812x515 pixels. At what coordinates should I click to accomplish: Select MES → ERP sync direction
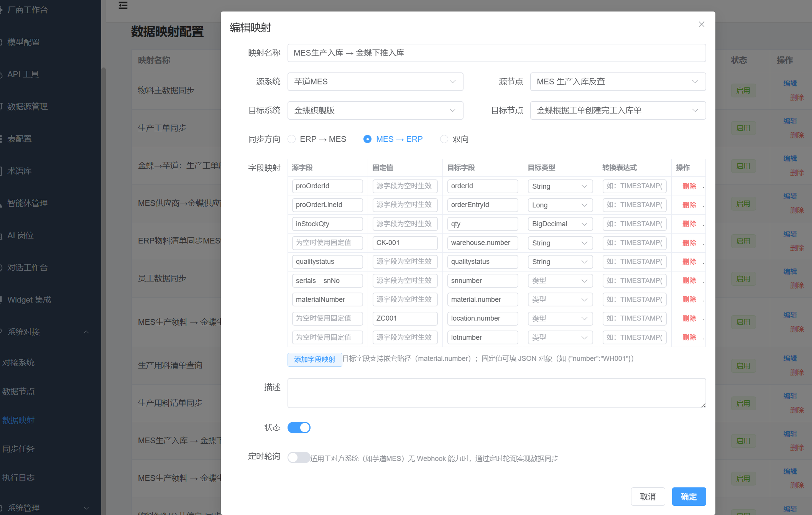click(x=393, y=139)
